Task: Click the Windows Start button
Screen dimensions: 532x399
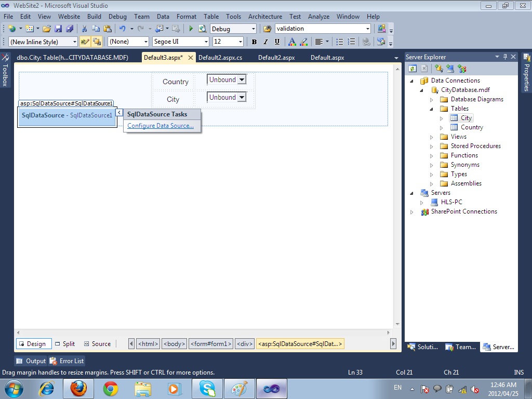Action: click(x=14, y=389)
